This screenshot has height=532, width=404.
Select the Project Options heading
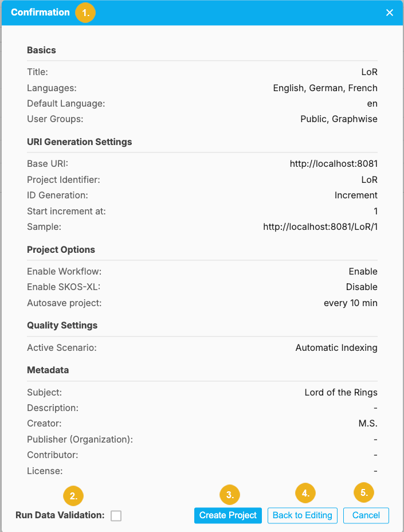click(61, 249)
